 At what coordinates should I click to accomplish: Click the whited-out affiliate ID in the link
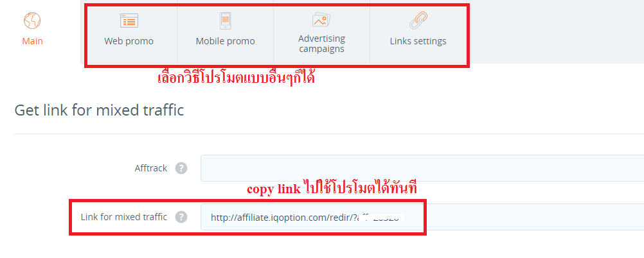tap(380, 218)
